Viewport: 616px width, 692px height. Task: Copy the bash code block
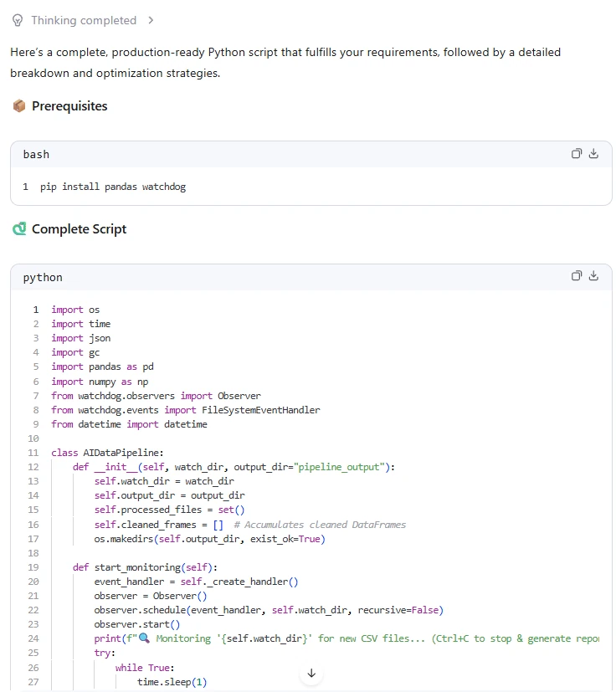pos(577,154)
